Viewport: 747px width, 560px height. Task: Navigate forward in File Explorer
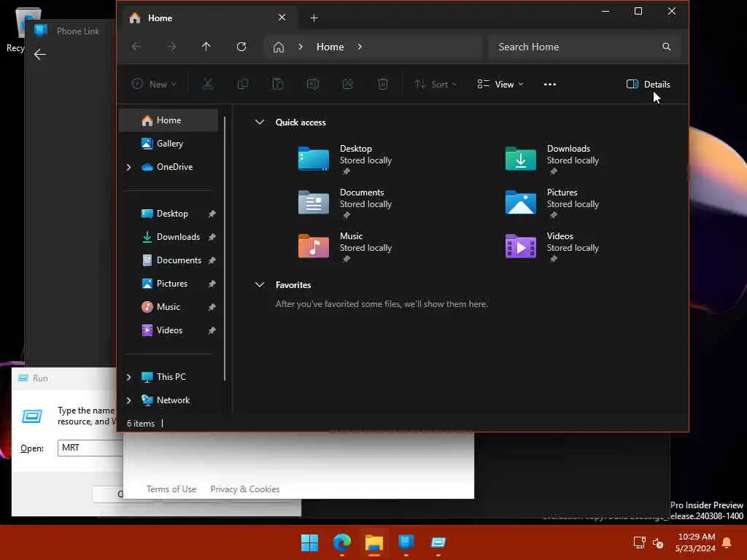171,47
